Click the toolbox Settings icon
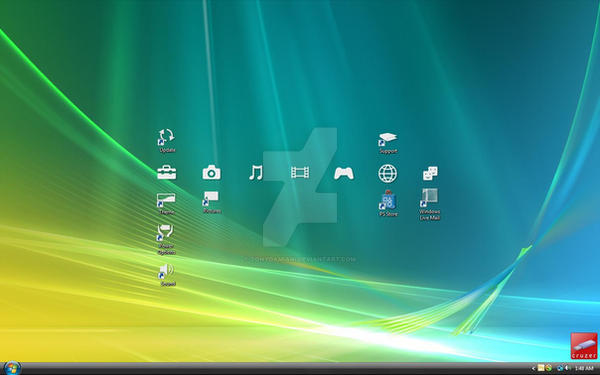Image resolution: width=600 pixels, height=375 pixels. pyautogui.click(x=167, y=173)
